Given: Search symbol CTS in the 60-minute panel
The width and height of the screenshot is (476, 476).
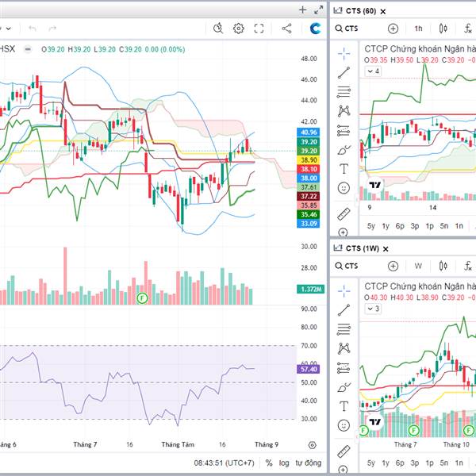Looking at the screenshot, I should coord(347,29).
